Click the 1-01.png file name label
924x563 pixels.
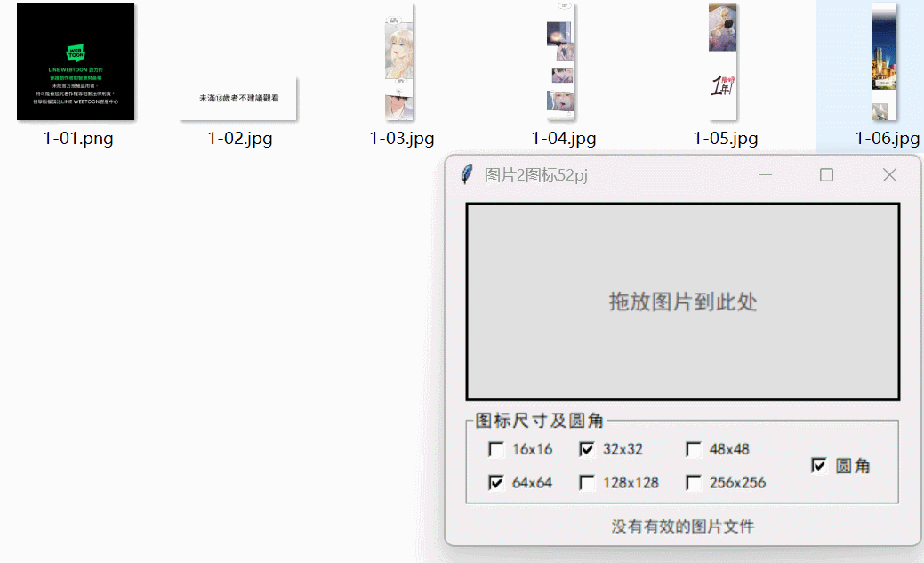click(77, 139)
